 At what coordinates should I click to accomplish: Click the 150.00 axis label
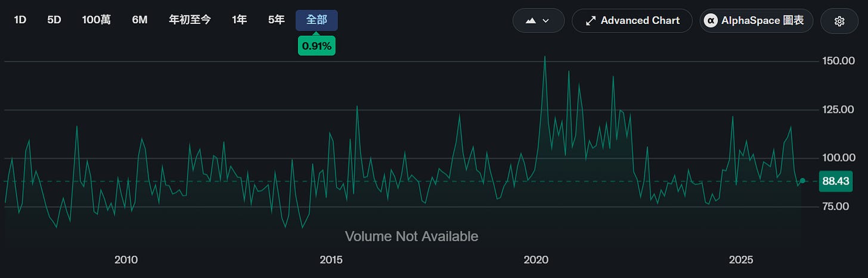point(839,61)
